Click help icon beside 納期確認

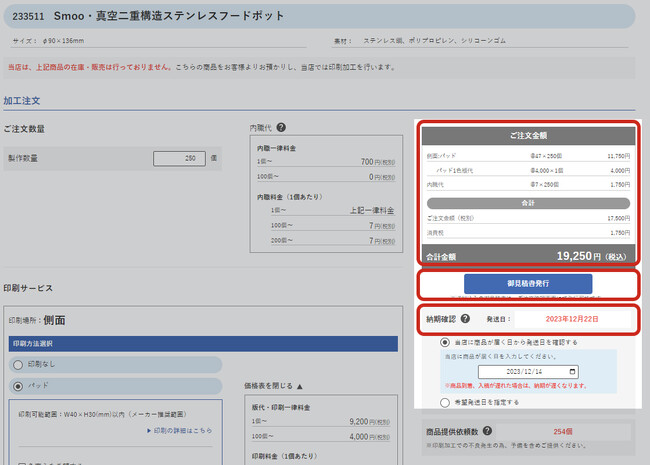point(466,320)
